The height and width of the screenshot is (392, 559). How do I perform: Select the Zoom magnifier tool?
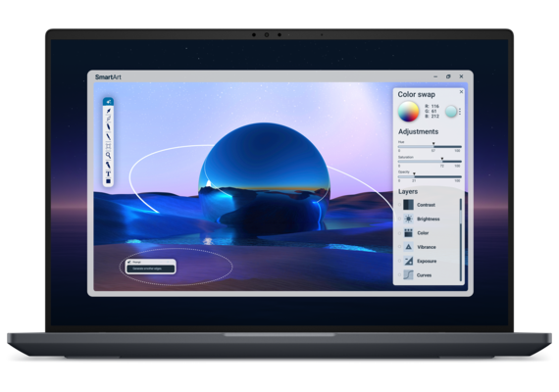[x=108, y=156]
